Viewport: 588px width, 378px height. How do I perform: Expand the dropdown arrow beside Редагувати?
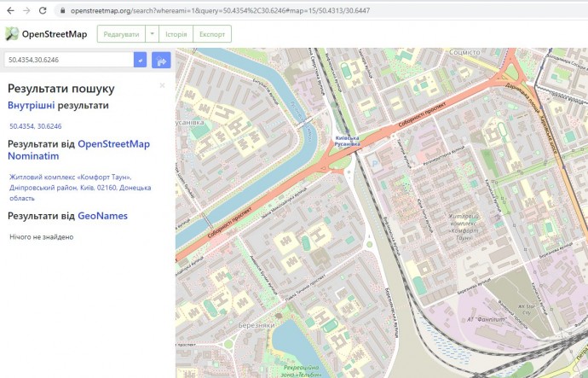[x=152, y=34]
